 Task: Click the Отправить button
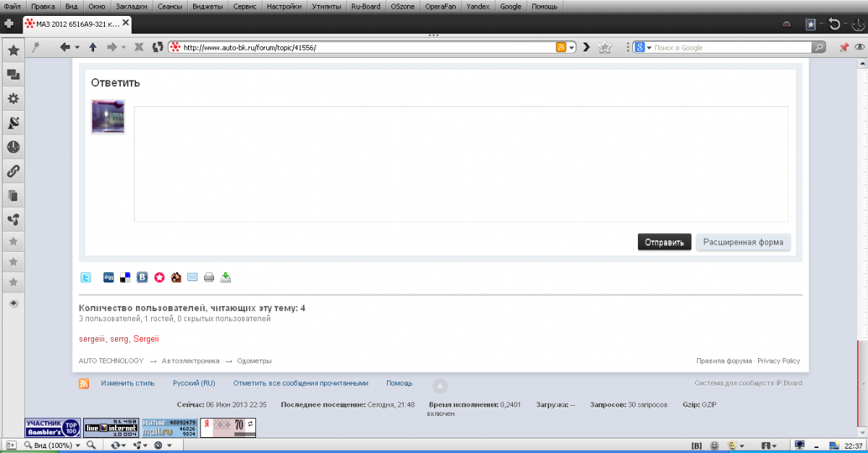[x=664, y=242]
